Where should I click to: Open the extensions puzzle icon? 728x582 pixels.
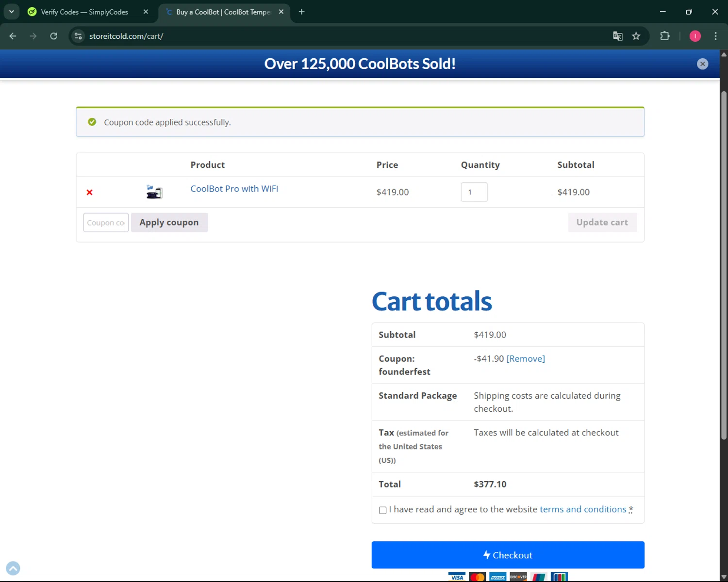point(665,36)
